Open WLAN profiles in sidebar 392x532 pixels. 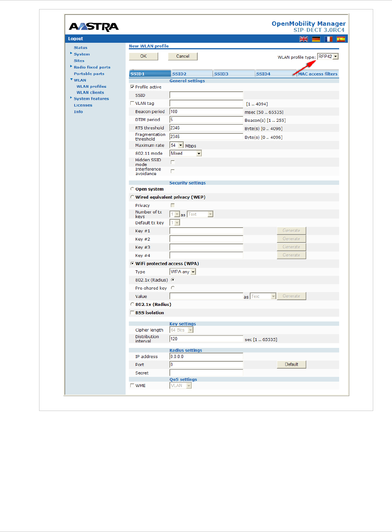(x=91, y=87)
